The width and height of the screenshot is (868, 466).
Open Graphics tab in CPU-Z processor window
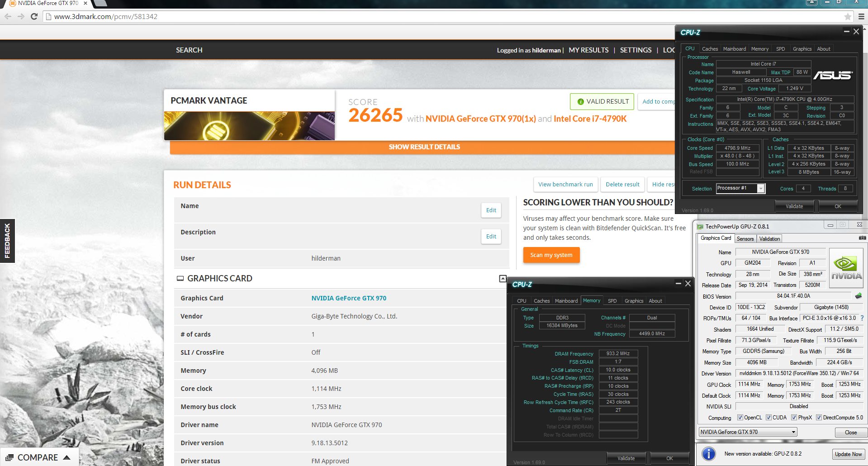[x=802, y=49]
